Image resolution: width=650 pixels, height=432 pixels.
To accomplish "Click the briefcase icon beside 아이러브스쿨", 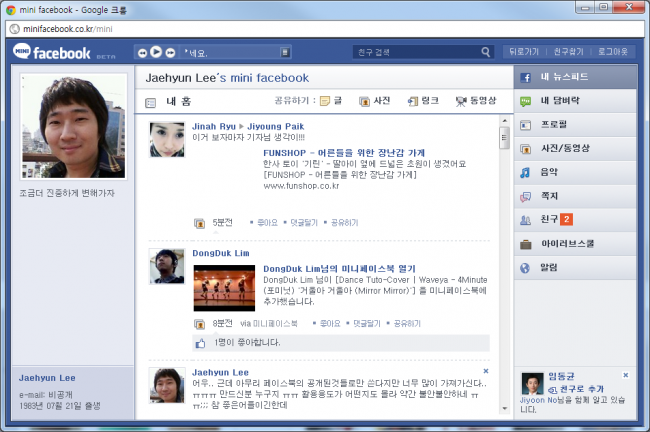I will [x=525, y=245].
